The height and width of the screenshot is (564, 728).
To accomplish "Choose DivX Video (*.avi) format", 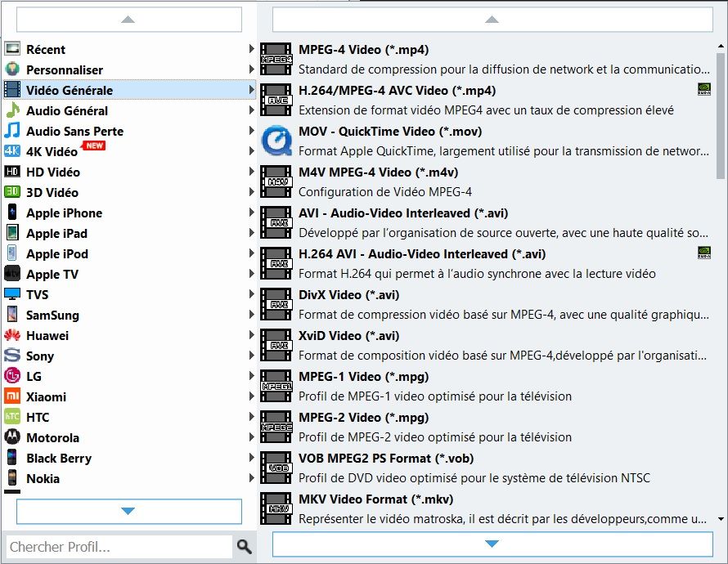I will click(486, 304).
